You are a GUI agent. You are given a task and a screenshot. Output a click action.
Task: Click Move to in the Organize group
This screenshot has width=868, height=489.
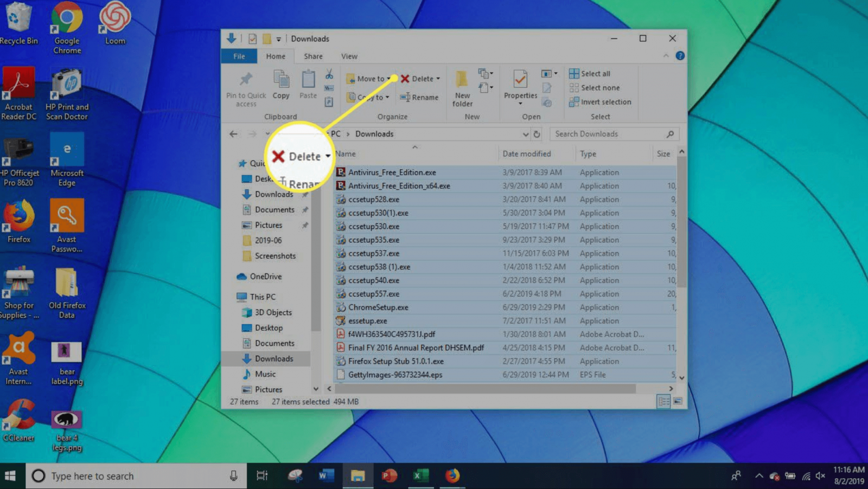coord(368,79)
